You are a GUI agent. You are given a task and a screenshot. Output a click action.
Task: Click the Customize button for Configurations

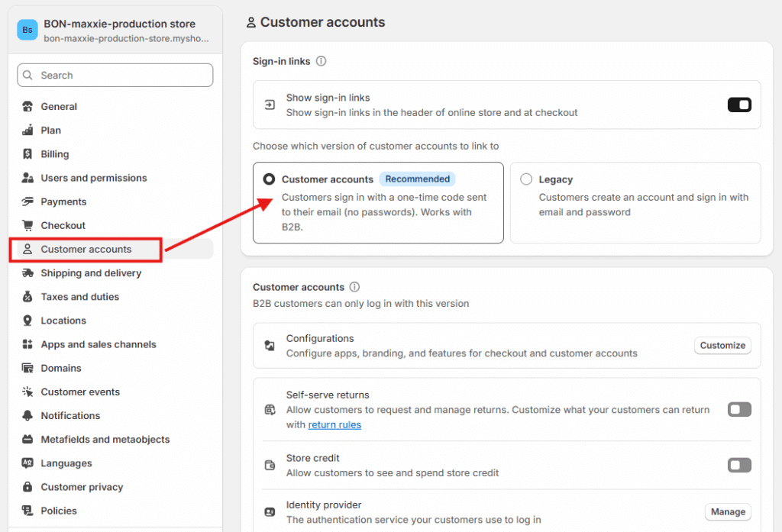[722, 345]
